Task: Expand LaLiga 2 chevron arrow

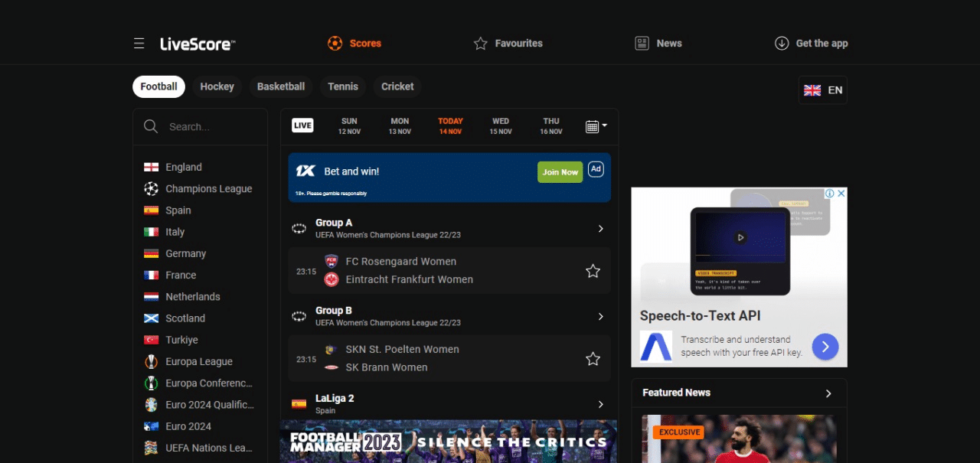Action: pyautogui.click(x=601, y=404)
